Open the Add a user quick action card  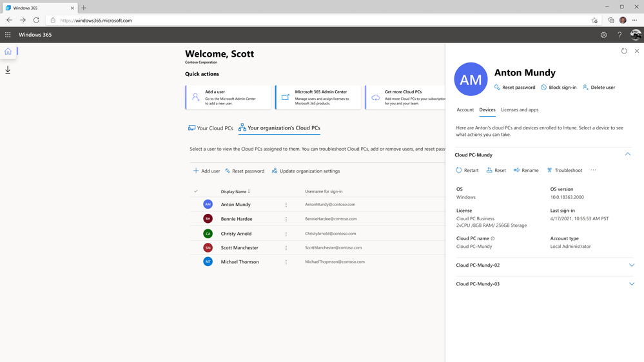click(228, 97)
